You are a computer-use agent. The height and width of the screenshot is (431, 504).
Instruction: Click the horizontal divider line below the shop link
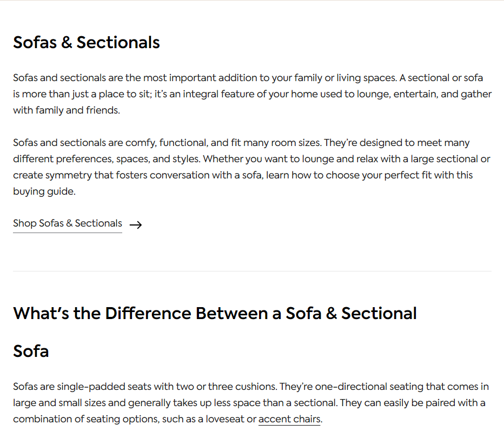[252, 271]
